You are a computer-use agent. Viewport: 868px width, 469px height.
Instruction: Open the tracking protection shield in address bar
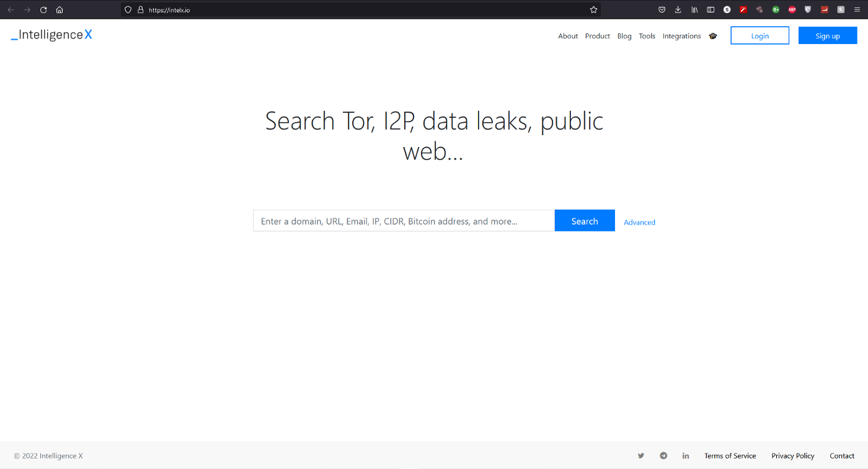pos(128,10)
